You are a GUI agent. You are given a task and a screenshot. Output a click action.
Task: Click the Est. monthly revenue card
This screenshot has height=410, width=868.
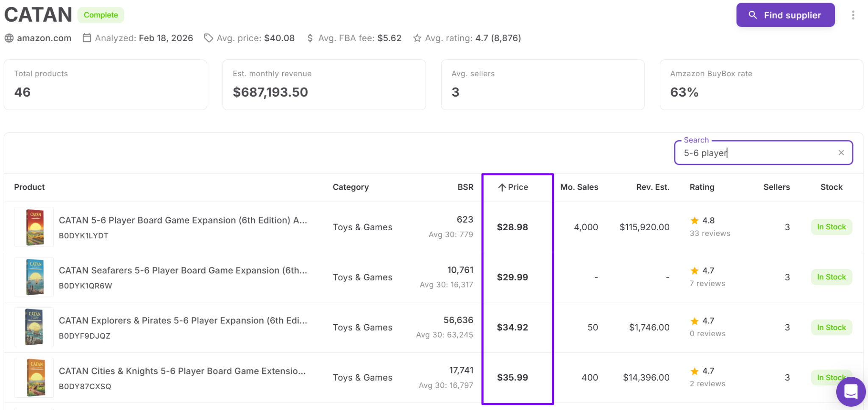coord(324,84)
